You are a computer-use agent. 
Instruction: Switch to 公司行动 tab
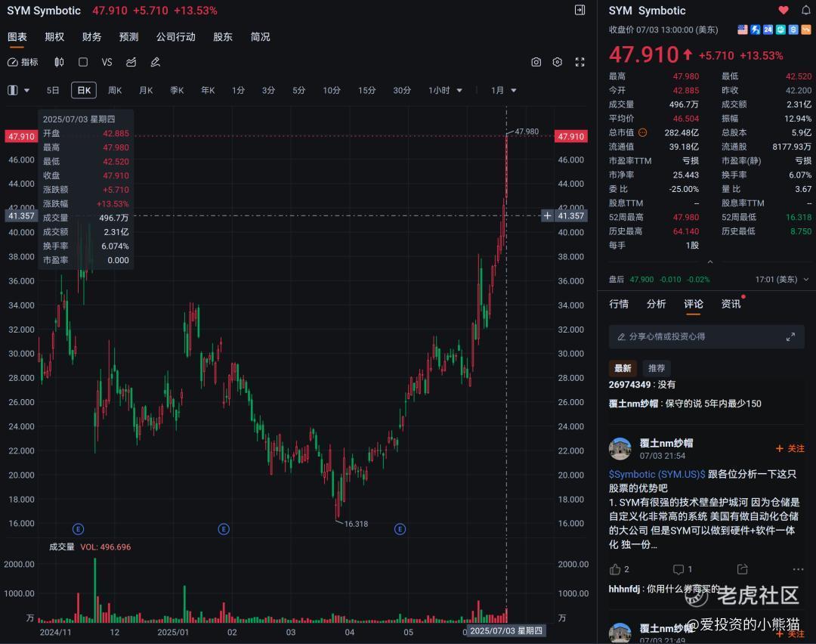(176, 37)
